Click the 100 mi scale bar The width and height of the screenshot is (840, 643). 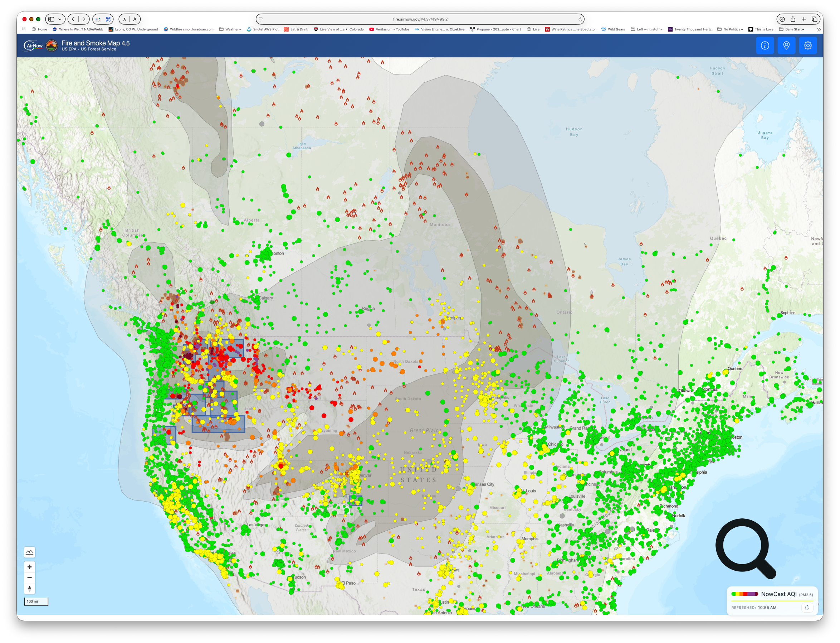click(x=36, y=601)
